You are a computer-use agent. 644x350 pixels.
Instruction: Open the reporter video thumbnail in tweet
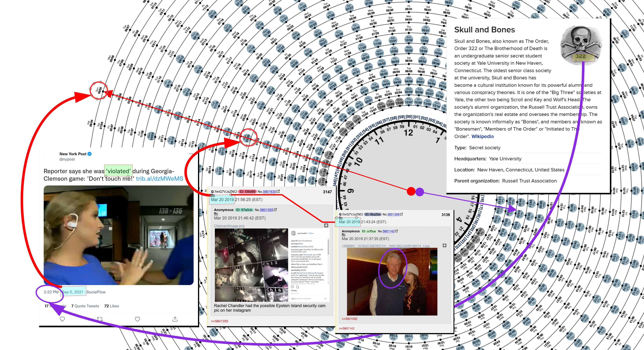tap(118, 235)
